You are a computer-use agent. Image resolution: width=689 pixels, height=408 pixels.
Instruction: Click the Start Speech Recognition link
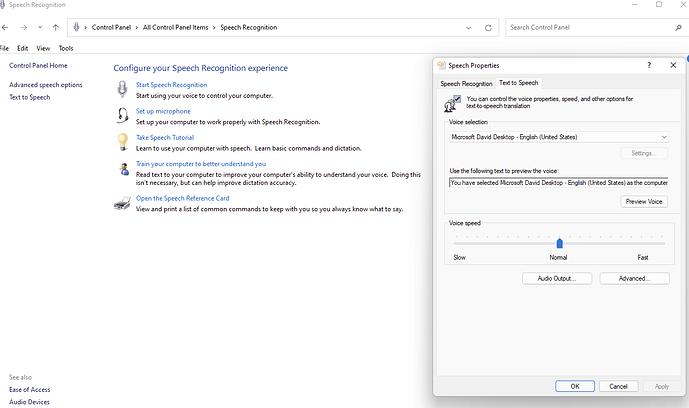(x=171, y=85)
